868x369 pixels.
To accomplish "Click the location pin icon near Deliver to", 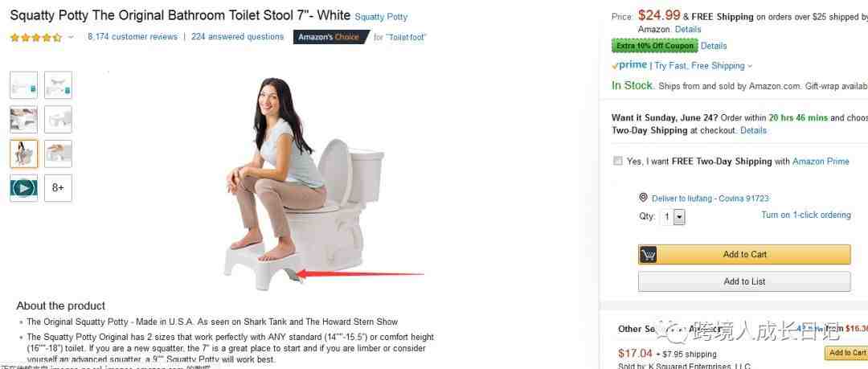I will tap(643, 198).
